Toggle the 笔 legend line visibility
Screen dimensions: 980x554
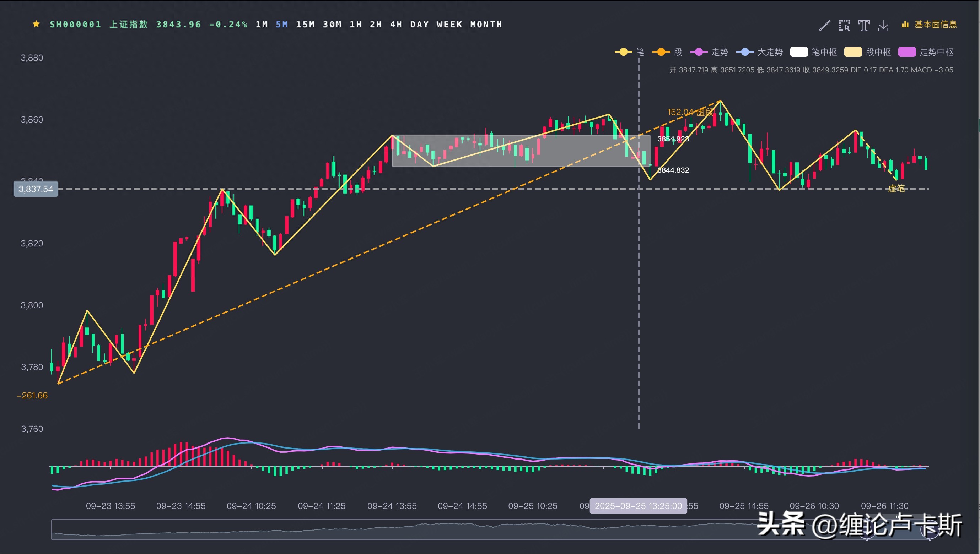pos(624,52)
